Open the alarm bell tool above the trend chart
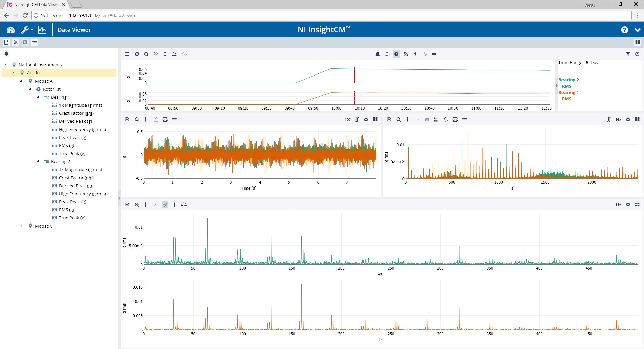This screenshot has width=644, height=349. pos(174,54)
